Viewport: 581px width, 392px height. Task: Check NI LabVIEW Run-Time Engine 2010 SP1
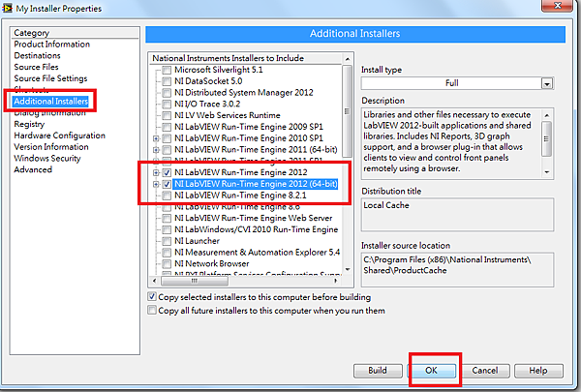(x=167, y=138)
